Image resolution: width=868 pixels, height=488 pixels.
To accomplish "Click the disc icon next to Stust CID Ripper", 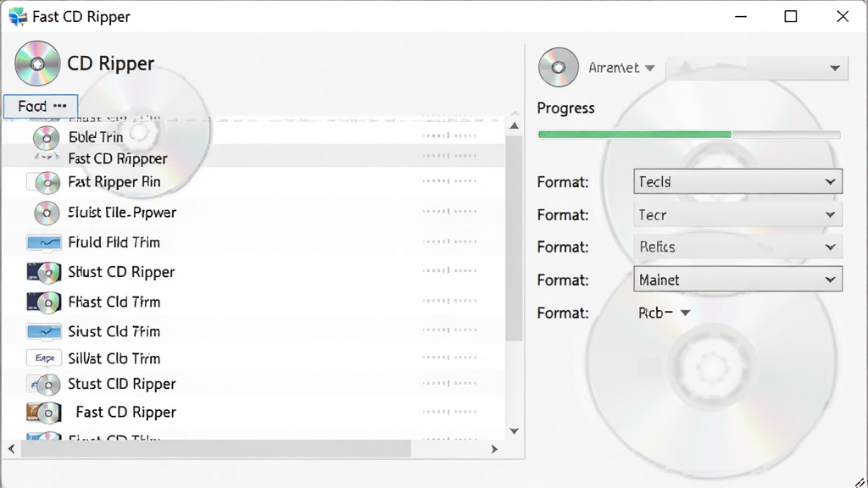I will pyautogui.click(x=44, y=384).
